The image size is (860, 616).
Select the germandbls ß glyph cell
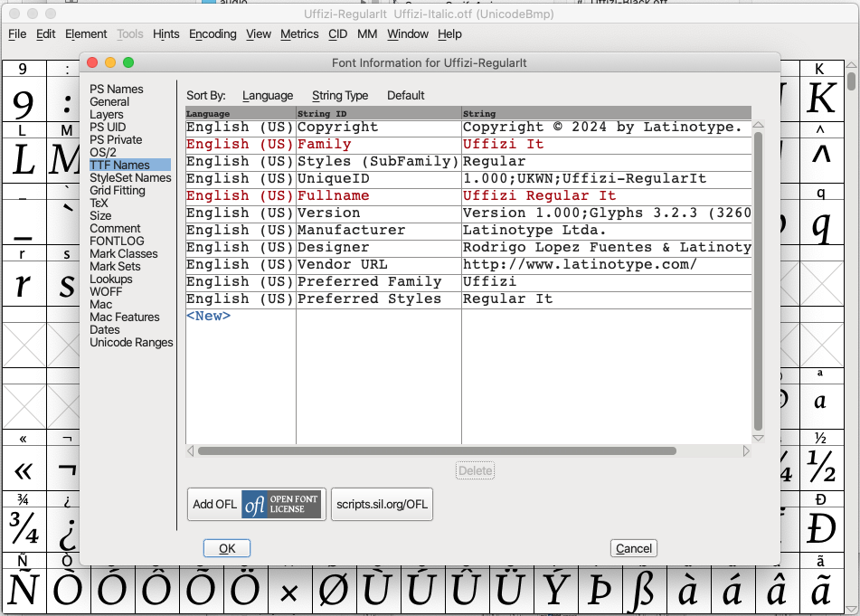[x=645, y=590]
